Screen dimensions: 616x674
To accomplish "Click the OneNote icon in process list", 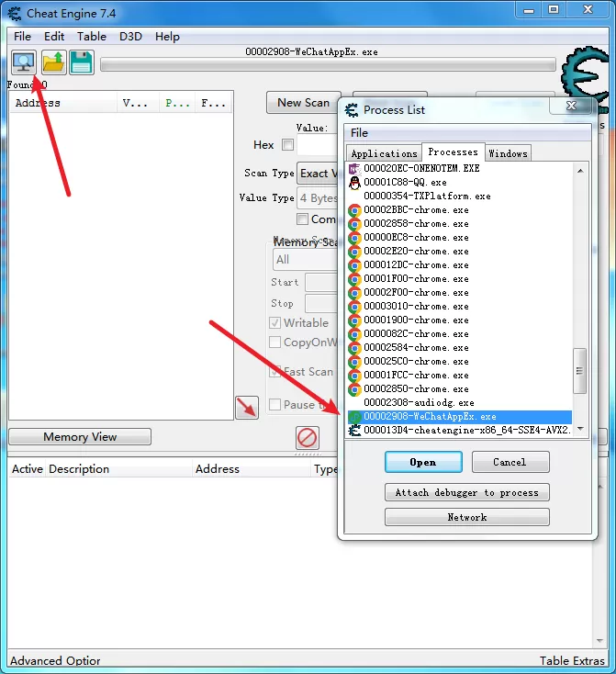I will (354, 169).
